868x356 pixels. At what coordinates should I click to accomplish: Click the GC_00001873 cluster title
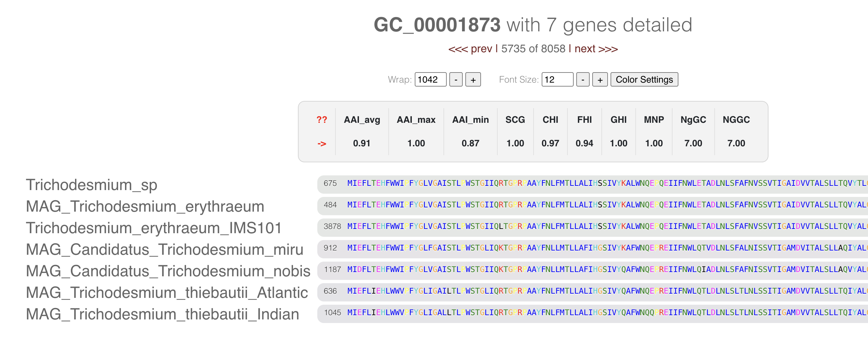[437, 25]
